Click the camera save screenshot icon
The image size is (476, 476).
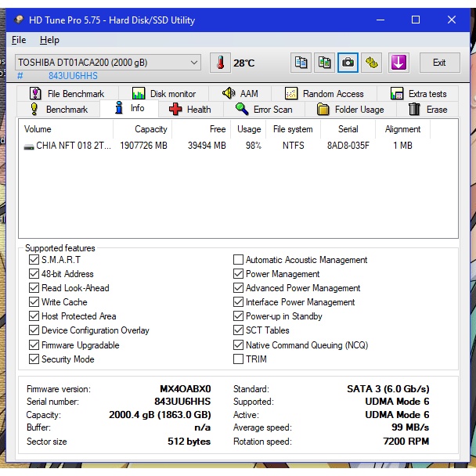coord(348,63)
